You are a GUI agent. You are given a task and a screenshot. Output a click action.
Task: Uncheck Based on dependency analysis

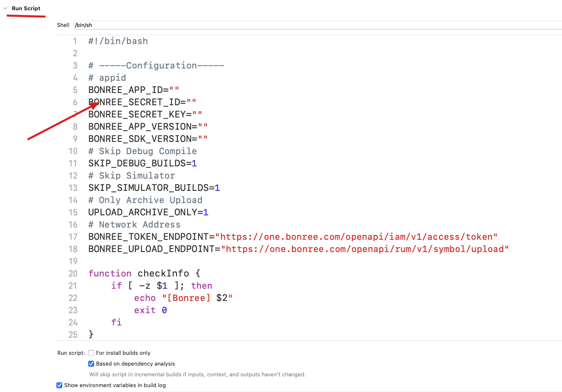click(x=91, y=364)
